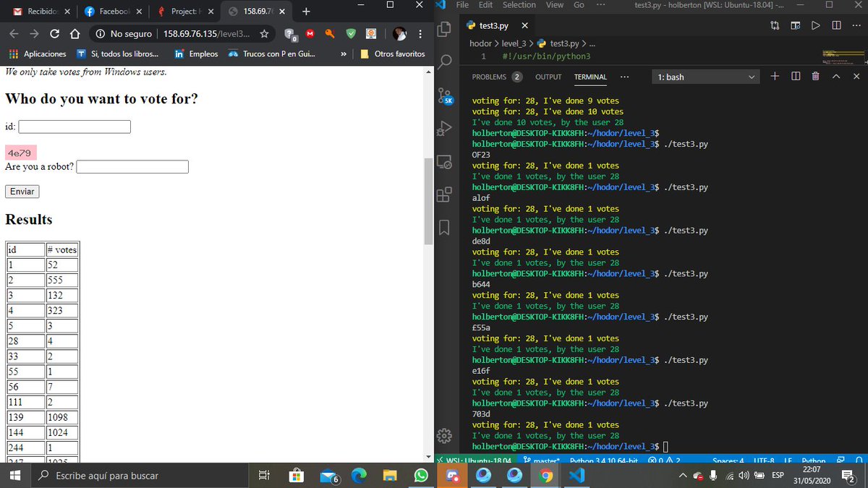Open the bookmarks view in VS Code activity bar
Image resolution: width=868 pixels, height=488 pixels.
click(445, 228)
